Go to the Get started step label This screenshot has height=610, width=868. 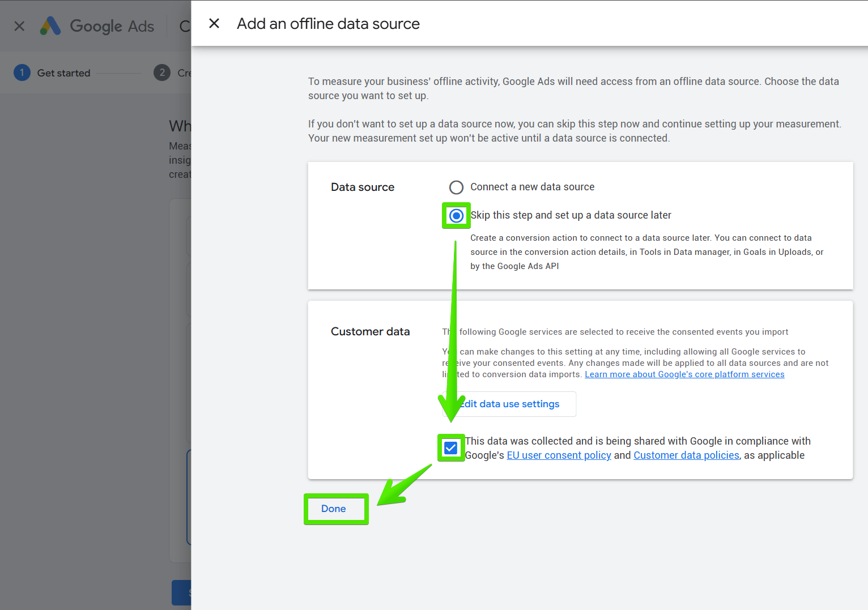[x=63, y=73]
